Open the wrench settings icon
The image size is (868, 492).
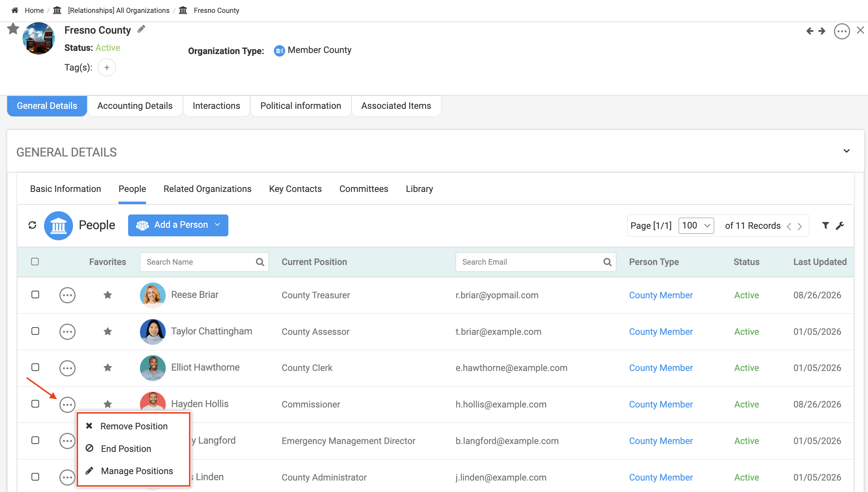[840, 225]
